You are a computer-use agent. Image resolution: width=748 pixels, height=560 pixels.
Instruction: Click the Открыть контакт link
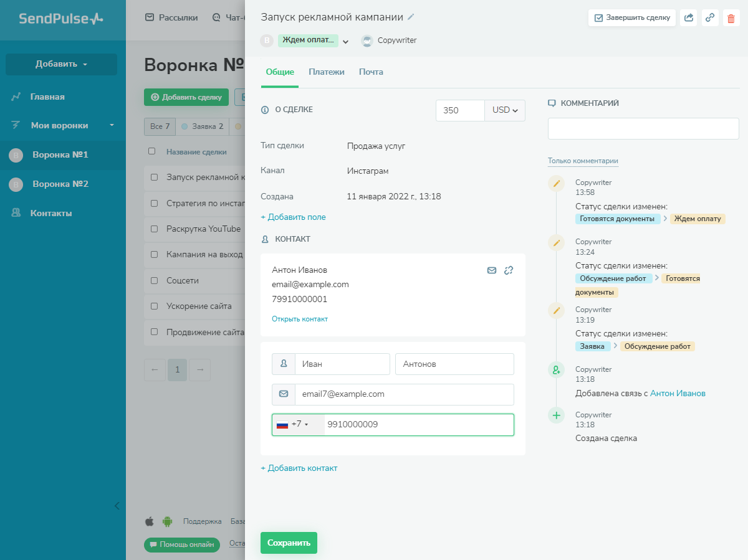[x=299, y=319]
